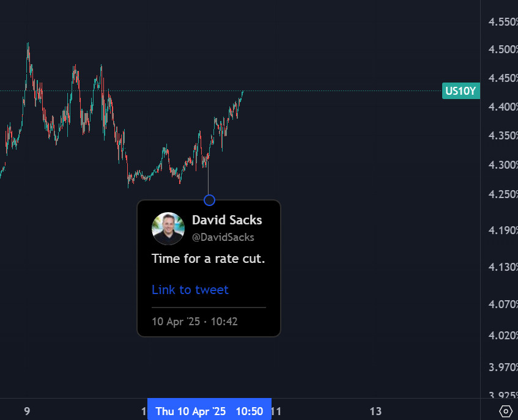Click the 'Time for a rate cut.' text
The image size is (518, 420).
(208, 259)
